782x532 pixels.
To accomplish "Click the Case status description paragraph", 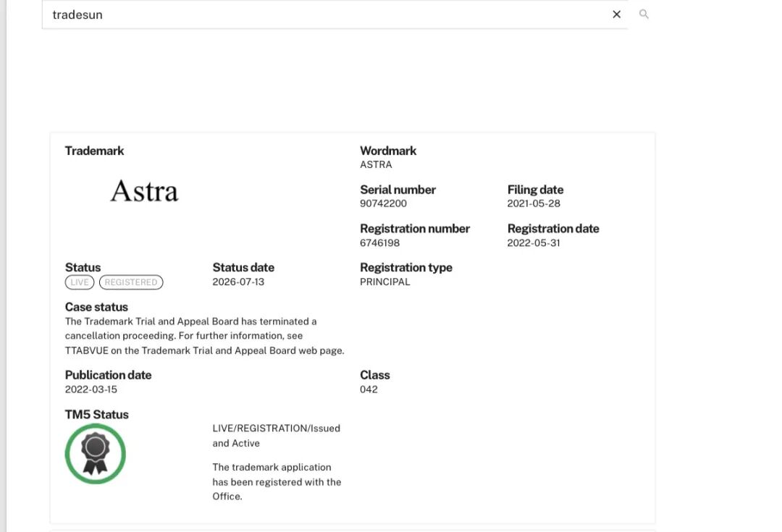I will [204, 336].
